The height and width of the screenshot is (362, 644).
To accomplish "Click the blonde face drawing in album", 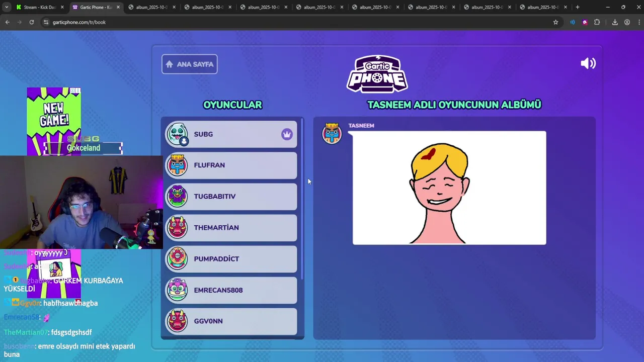I will click(449, 188).
